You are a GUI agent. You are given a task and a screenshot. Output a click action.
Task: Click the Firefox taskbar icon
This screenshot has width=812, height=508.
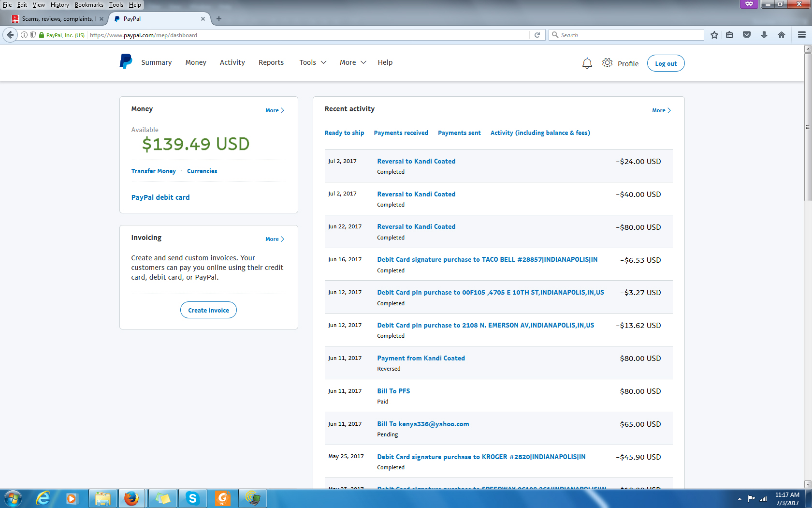(x=131, y=498)
